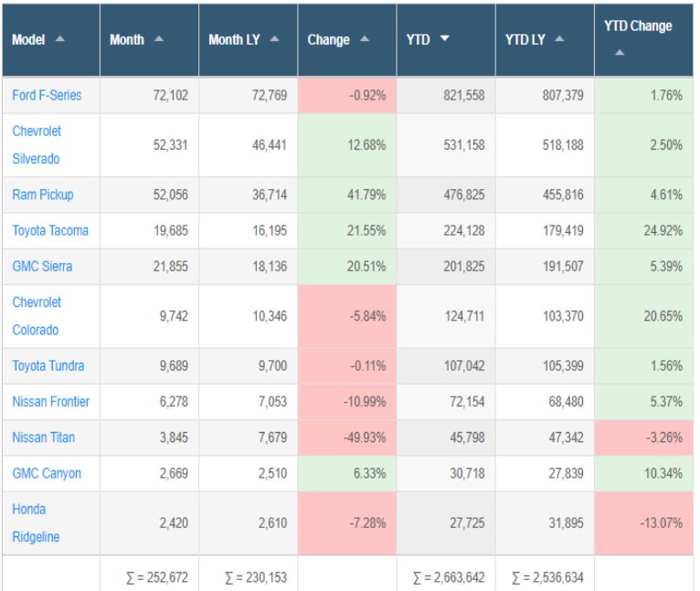Select the 224,128 Tacoma YTD value

[464, 231]
